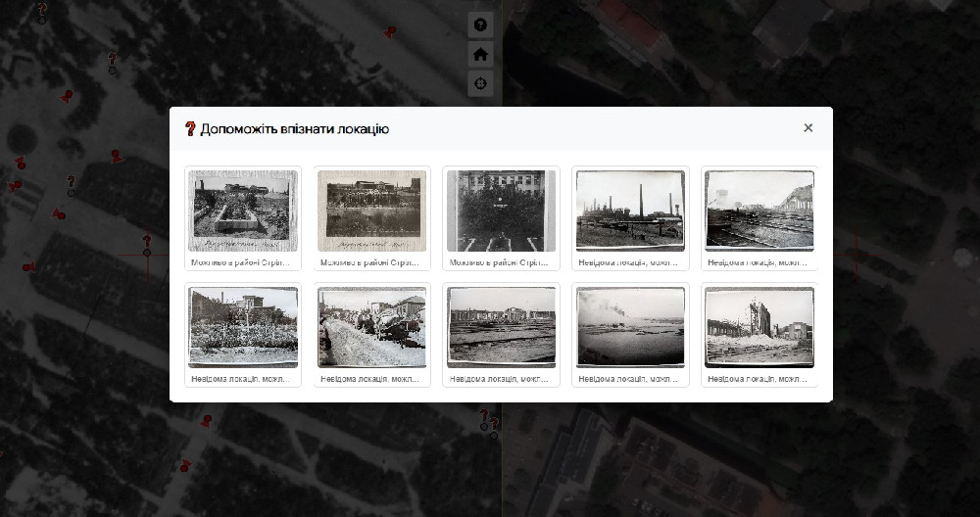Open photo of factory with tall chimneys
The height and width of the screenshot is (517, 980).
[630, 218]
